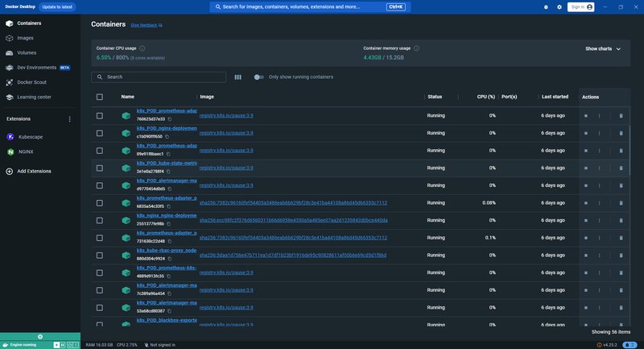Copy container ID 6835a54c33f5
The image size is (644, 349).
pos(169,206)
